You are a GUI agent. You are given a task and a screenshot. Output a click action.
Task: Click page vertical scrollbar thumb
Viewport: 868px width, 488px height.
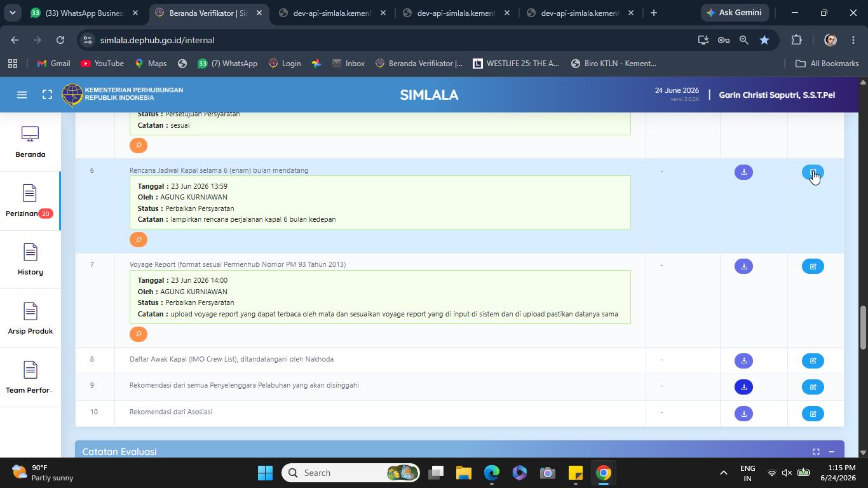[x=863, y=327]
